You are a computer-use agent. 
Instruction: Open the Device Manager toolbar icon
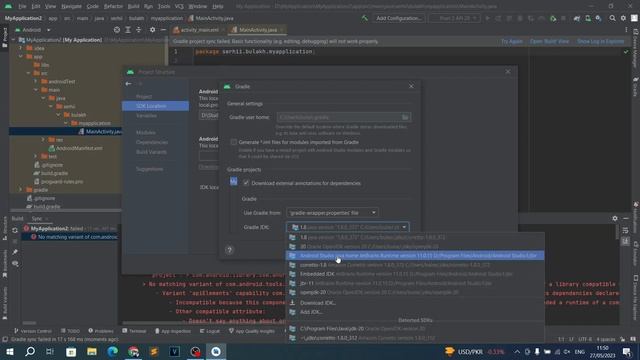coord(588,18)
